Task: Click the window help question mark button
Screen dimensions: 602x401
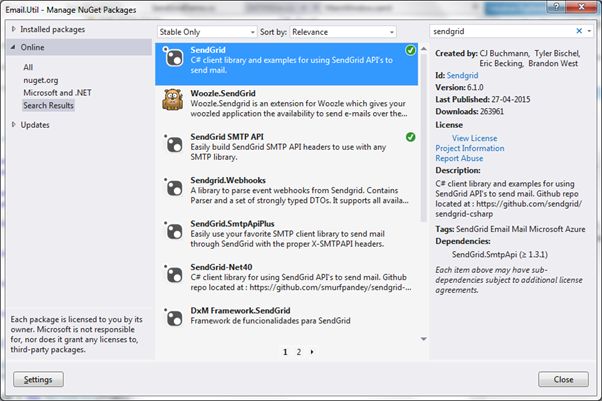Action: coord(556,7)
